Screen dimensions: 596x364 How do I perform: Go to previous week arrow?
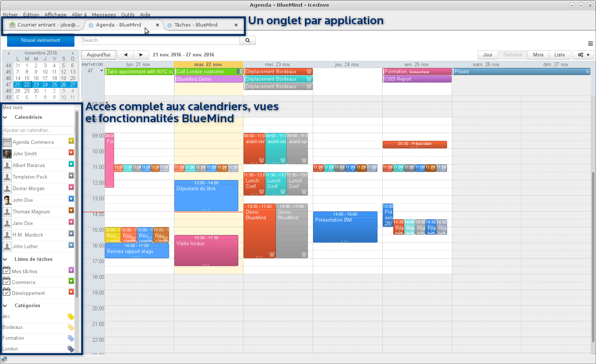125,55
